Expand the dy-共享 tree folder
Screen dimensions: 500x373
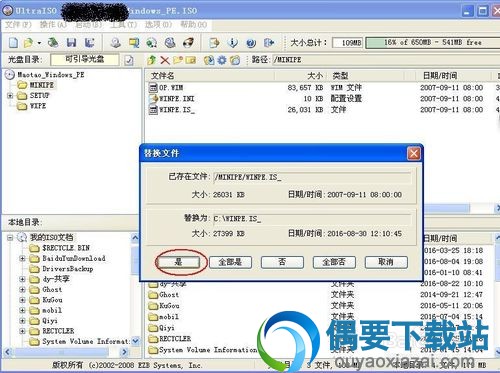click(22, 279)
